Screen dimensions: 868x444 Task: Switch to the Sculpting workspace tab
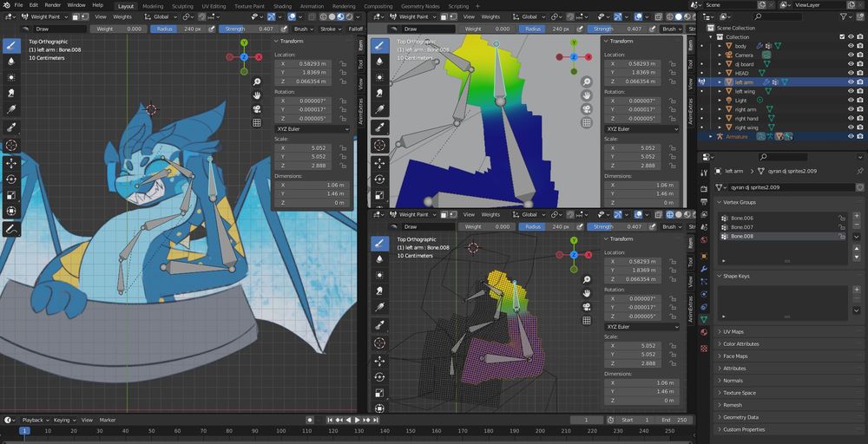tap(182, 6)
